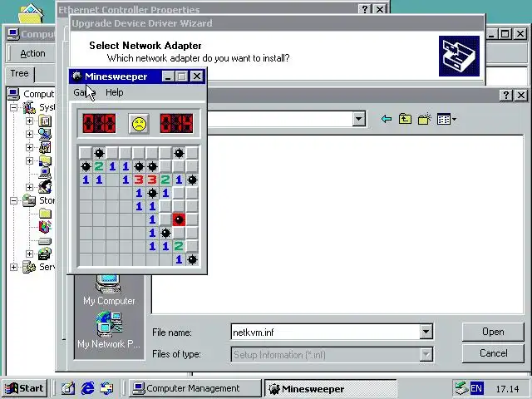Screen dimensions: 532x399
Task: Select Local Users and Groups icon
Action: click(45, 187)
